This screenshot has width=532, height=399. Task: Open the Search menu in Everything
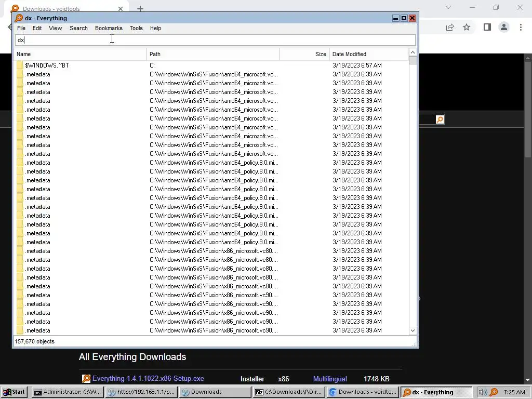(x=78, y=28)
